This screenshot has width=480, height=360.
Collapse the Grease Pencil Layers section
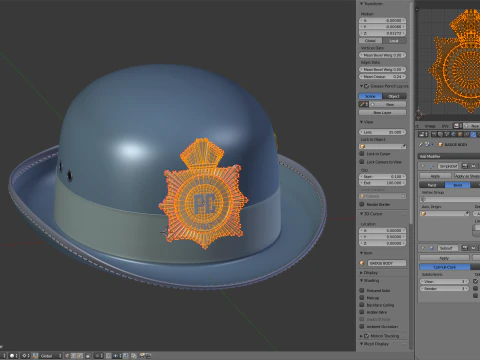[x=361, y=86]
